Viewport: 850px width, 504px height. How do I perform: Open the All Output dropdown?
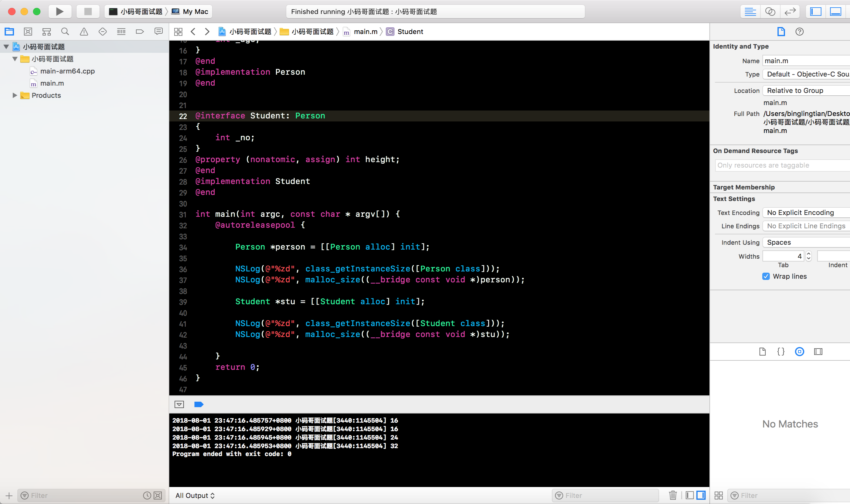pos(195,495)
